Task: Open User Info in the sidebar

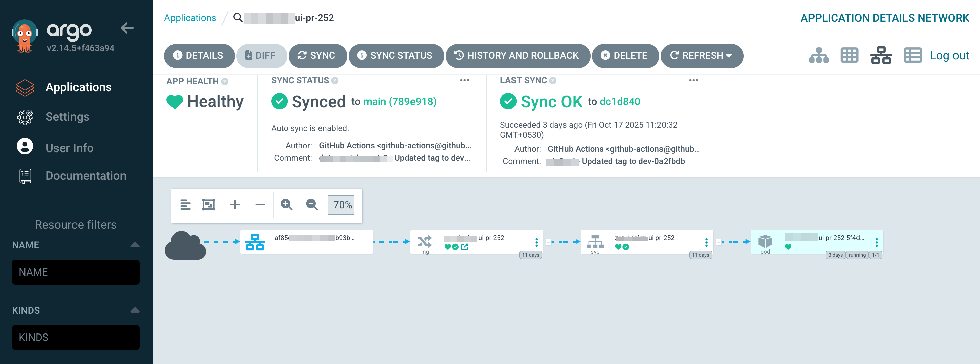Action: pyautogui.click(x=69, y=148)
